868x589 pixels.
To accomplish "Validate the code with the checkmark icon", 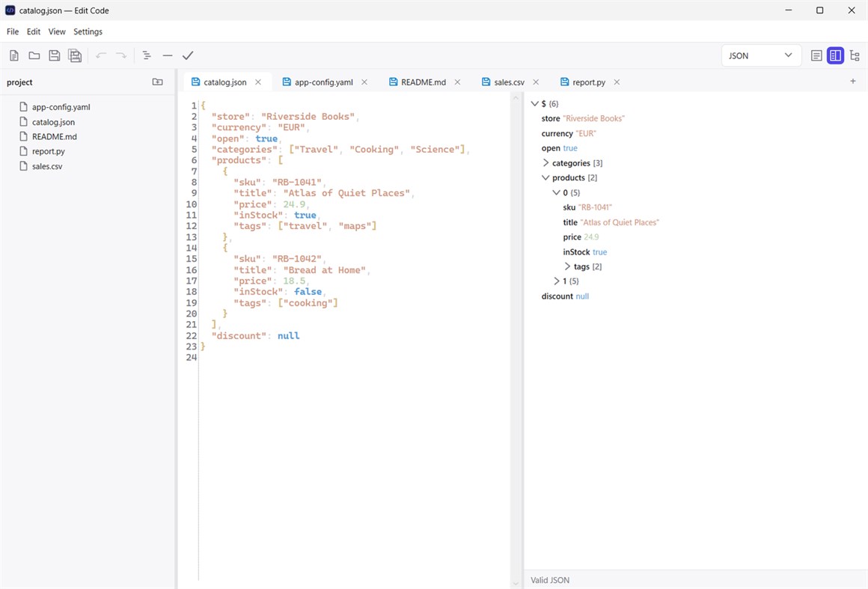I will (189, 55).
